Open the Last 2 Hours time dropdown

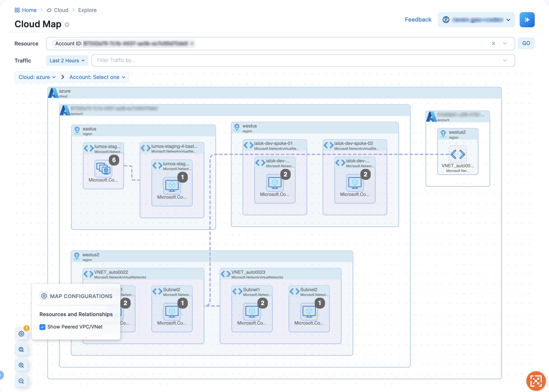click(x=67, y=60)
